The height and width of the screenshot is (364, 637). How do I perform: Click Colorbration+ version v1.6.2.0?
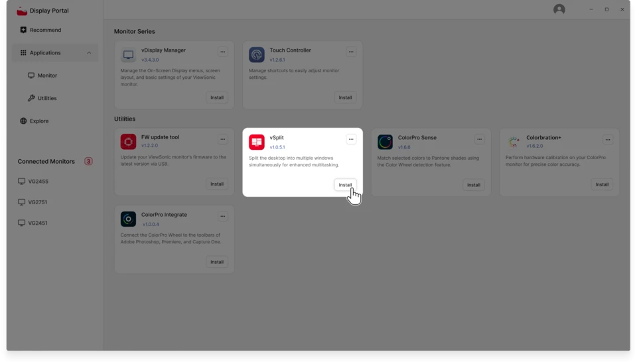tap(535, 146)
